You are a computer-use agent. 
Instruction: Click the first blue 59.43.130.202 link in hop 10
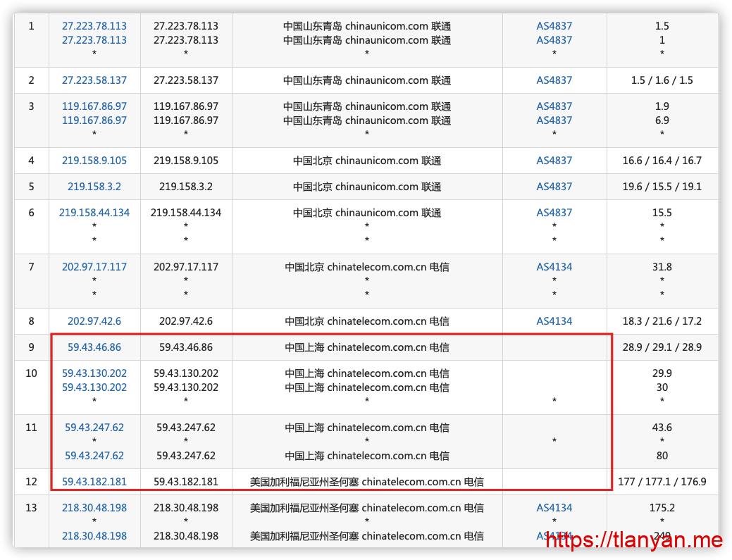click(94, 373)
